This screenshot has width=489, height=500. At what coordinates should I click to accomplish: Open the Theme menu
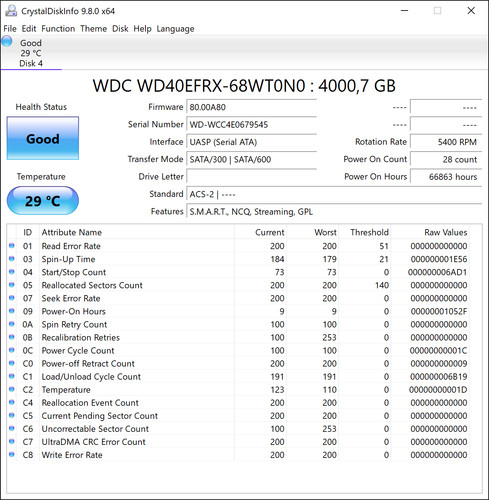click(x=93, y=29)
